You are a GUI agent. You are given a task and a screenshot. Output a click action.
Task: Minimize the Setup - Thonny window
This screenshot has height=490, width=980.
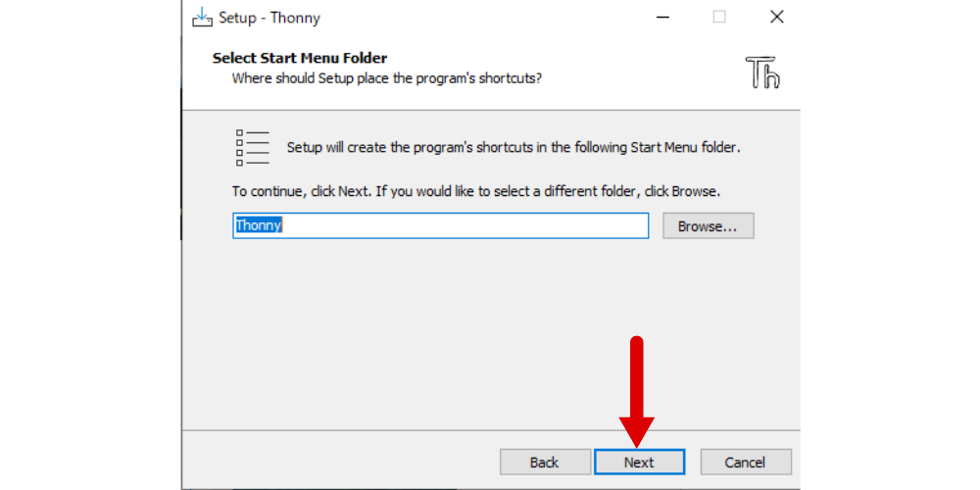[x=662, y=17]
